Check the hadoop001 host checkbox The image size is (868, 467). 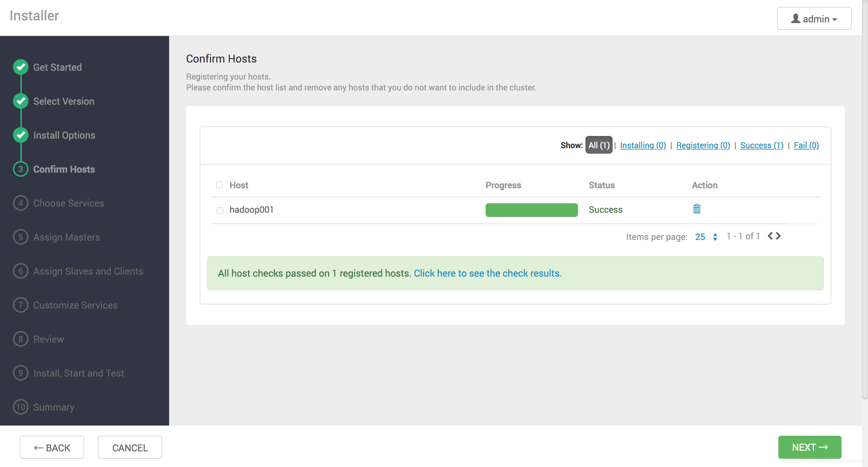click(220, 210)
